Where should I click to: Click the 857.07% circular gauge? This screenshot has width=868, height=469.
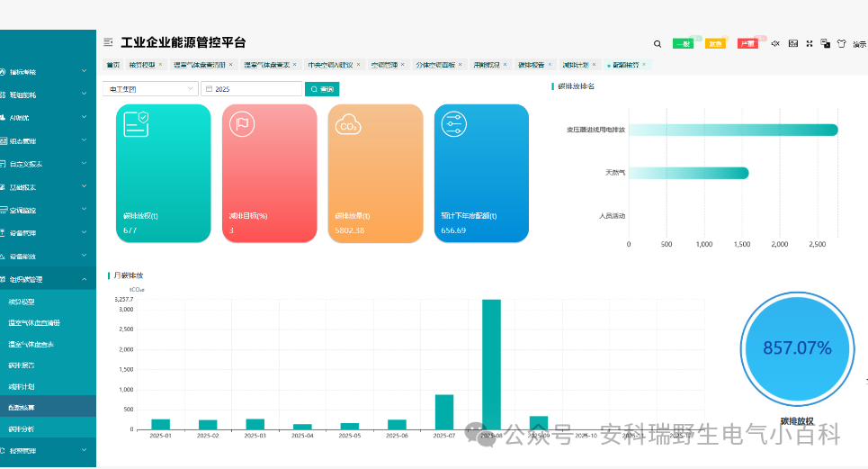pyautogui.click(x=797, y=349)
